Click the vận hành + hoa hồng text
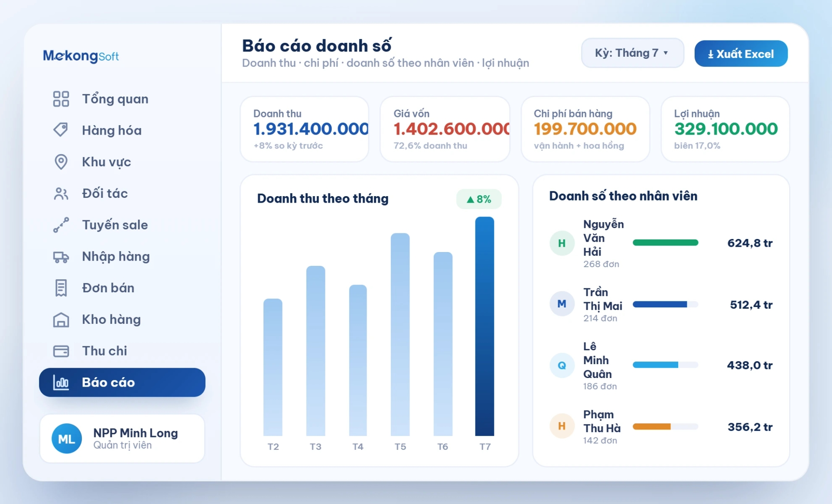832x504 pixels. click(x=579, y=146)
